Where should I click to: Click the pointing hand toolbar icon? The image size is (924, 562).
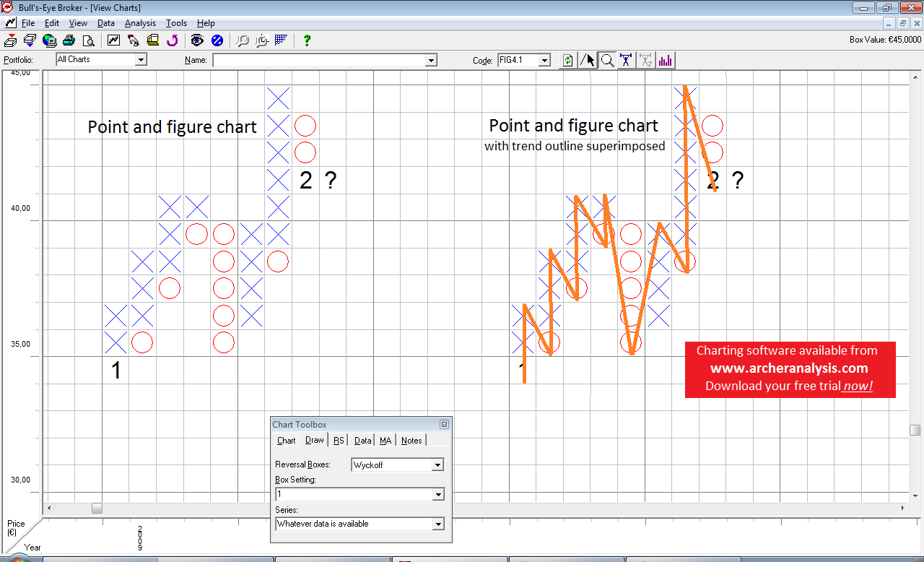(133, 40)
